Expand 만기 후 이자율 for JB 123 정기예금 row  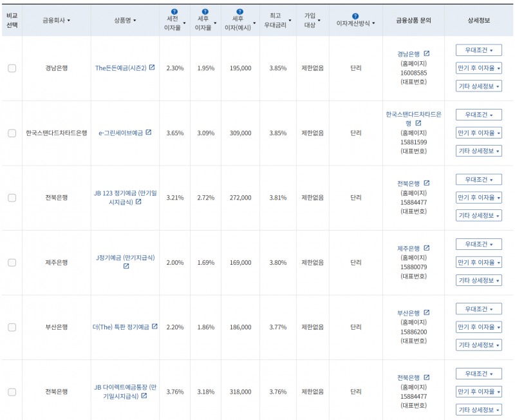pos(479,198)
